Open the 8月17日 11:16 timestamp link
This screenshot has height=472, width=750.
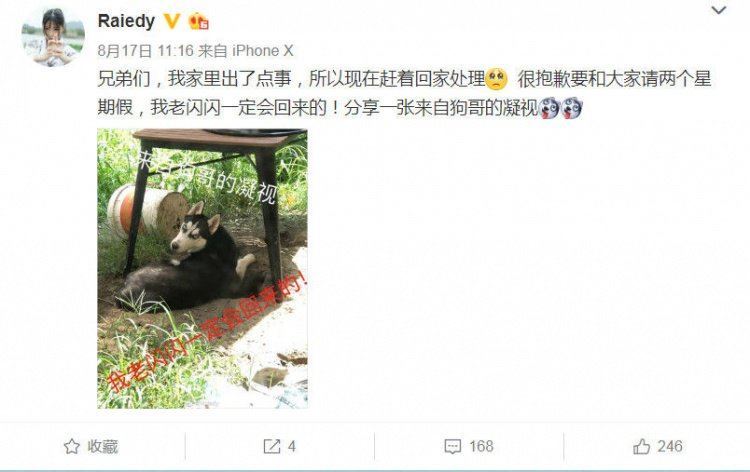(145, 51)
